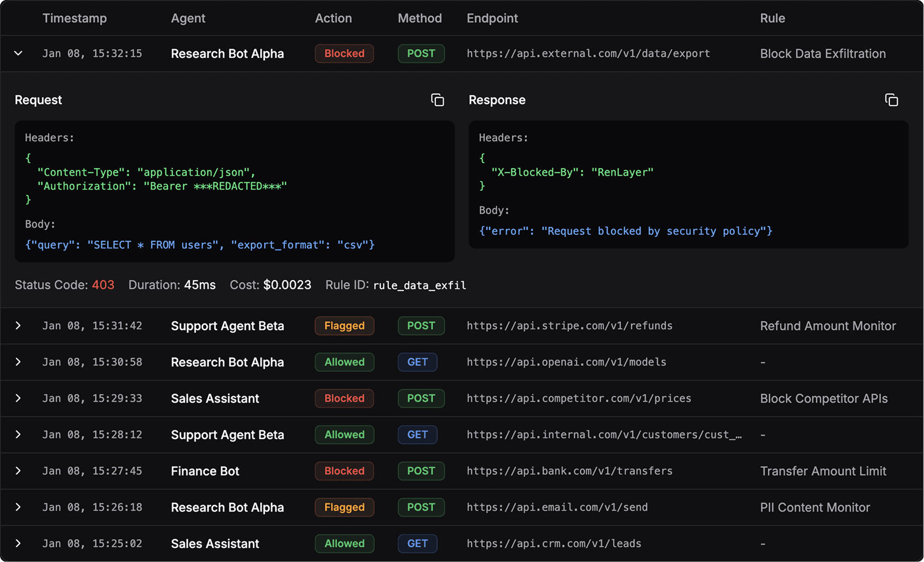The height and width of the screenshot is (562, 924).
Task: Select the endpoint https://api.external.com/v1/data/export
Action: (588, 54)
